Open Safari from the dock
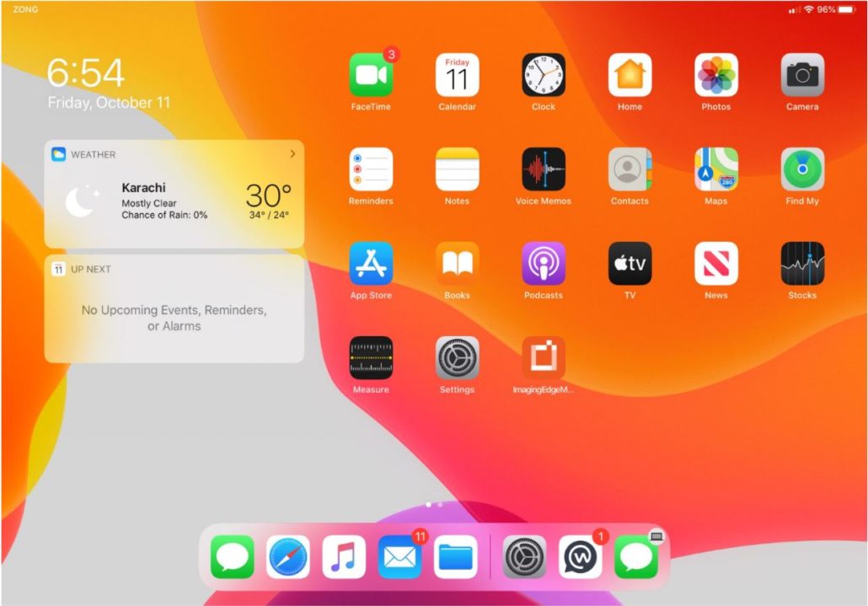Viewport: 868px width, 606px height. coord(288,557)
